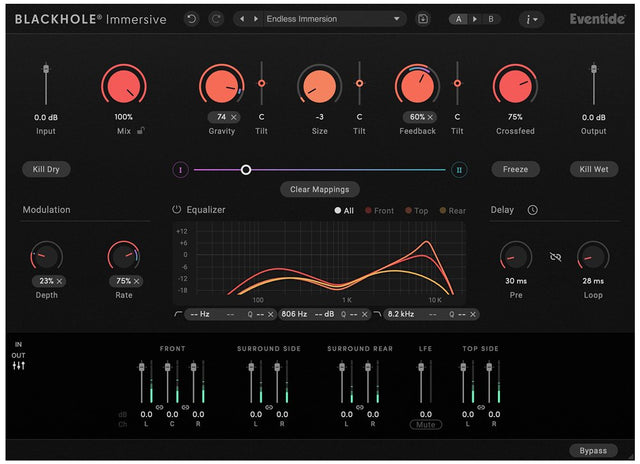Click the Kill Dry button
This screenshot has width=640, height=464.
click(x=46, y=169)
